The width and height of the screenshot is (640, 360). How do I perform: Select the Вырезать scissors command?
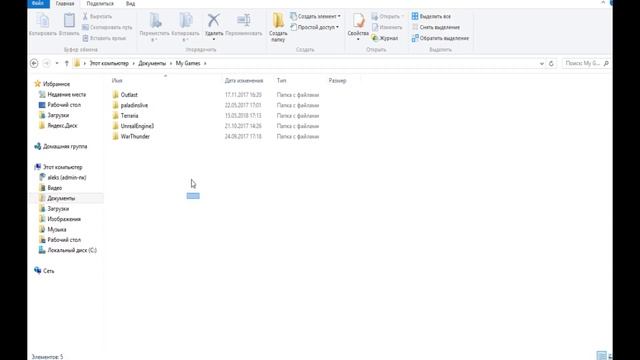(x=97, y=16)
